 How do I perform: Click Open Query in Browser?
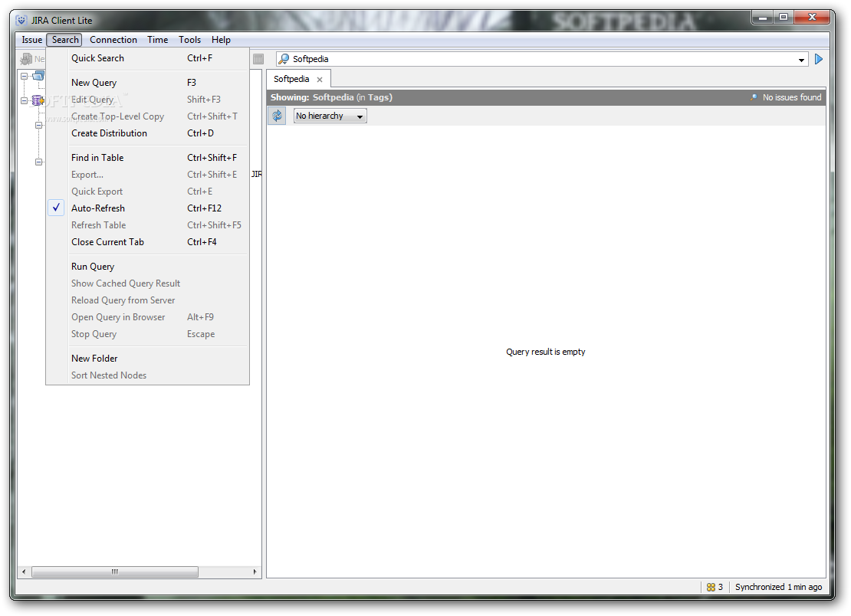[x=148, y=317]
